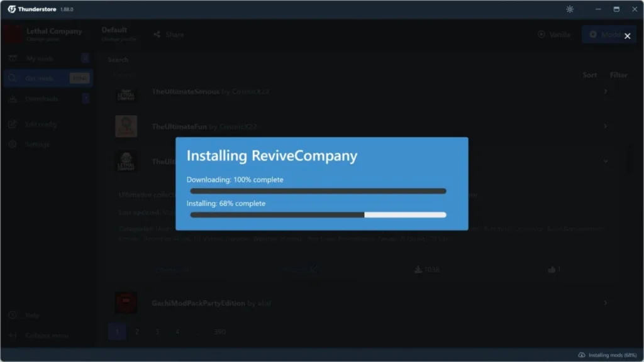Image resolution: width=644 pixels, height=362 pixels.
Task: Click the Installing progress bar
Action: click(x=318, y=215)
